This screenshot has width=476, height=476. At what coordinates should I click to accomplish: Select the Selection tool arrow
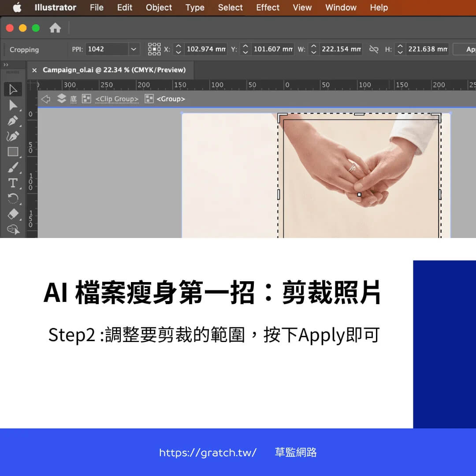13,89
